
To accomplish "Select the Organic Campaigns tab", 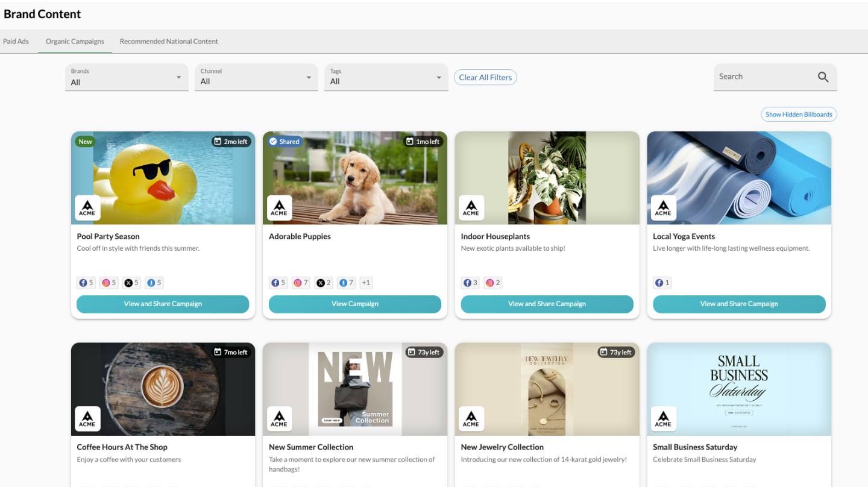I will (75, 42).
